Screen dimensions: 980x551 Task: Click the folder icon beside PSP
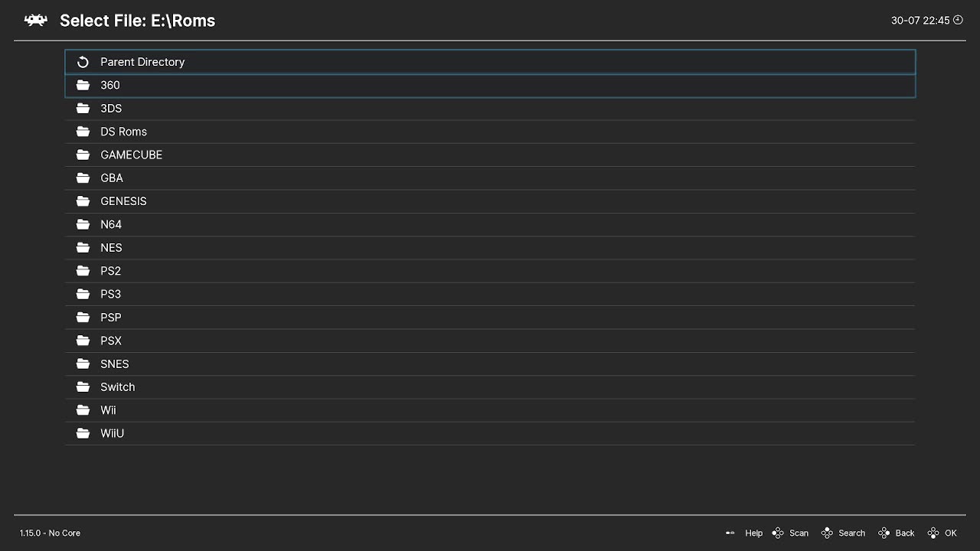[x=83, y=317]
